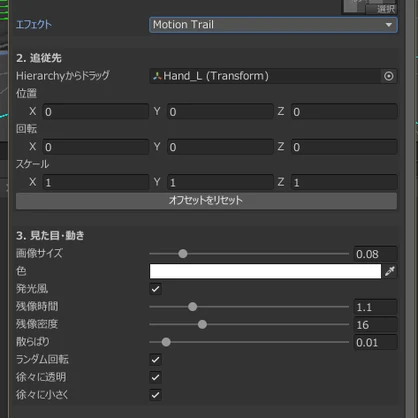Open object picker for Hand_L Transform field
The image size is (418, 418).
[x=388, y=76]
